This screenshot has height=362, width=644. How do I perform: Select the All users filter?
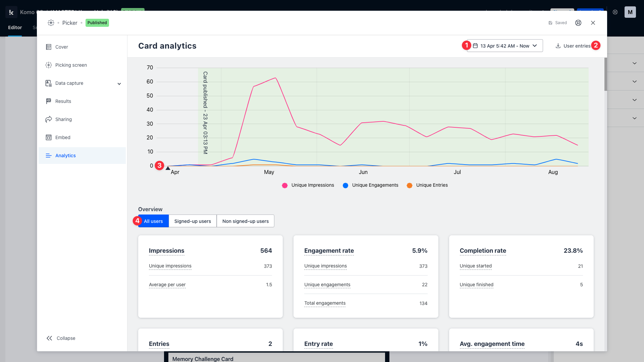coord(153,221)
